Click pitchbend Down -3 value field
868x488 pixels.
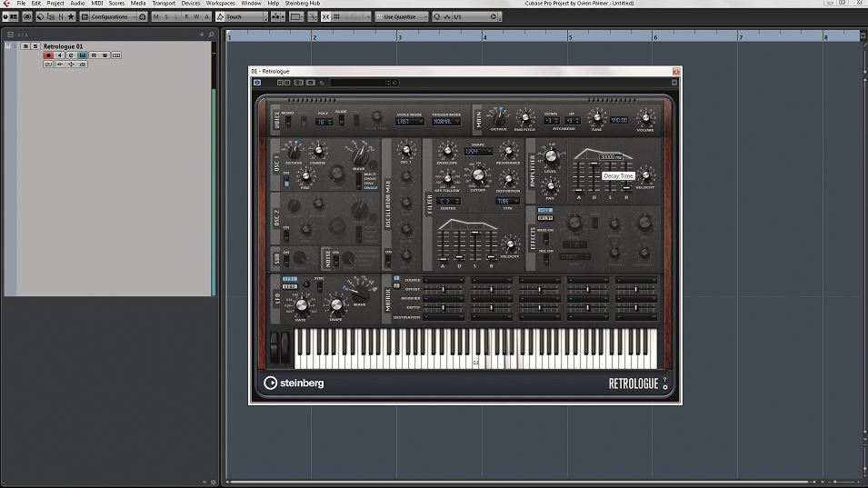[x=552, y=120]
